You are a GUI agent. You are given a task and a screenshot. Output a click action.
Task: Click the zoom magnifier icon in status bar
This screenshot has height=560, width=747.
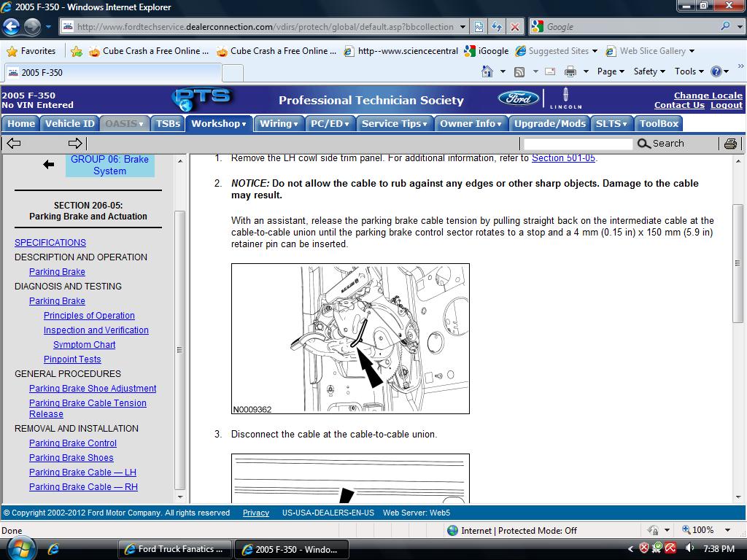(x=686, y=529)
